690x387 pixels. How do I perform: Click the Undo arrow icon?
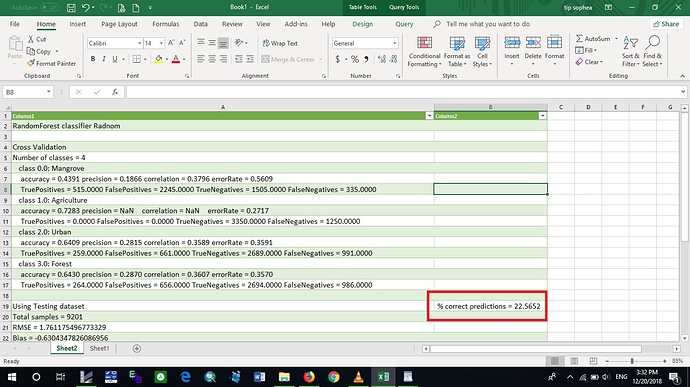(86, 7)
